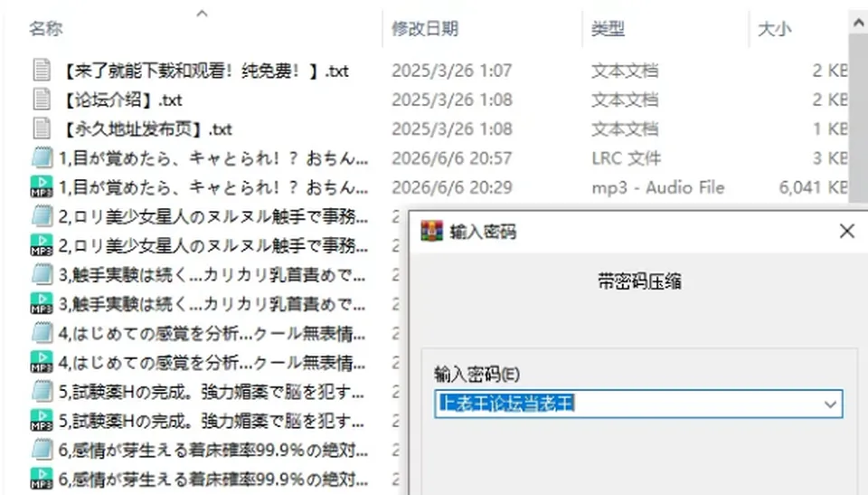Click the MP3 icon of track 6,感情が芽生える
Screen dimensions: 868x495
pyautogui.click(x=42, y=480)
